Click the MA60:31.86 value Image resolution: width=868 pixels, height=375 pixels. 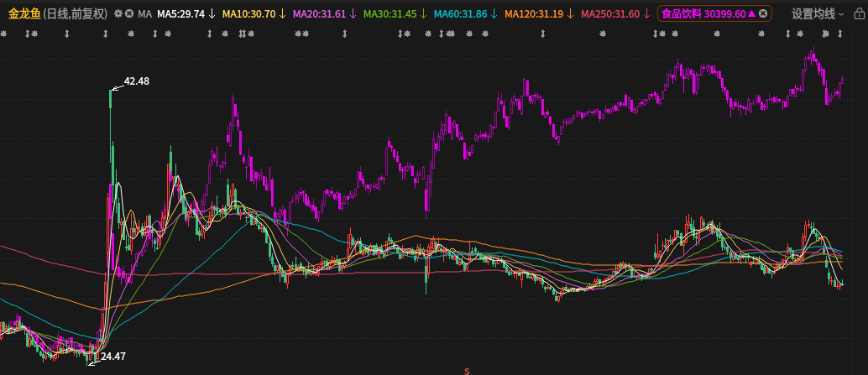point(461,13)
